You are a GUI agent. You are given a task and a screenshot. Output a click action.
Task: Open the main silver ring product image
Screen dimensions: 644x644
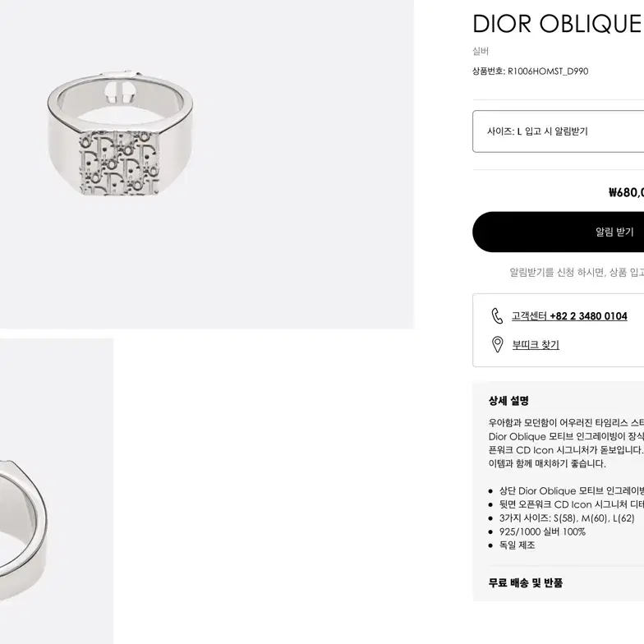point(207,164)
